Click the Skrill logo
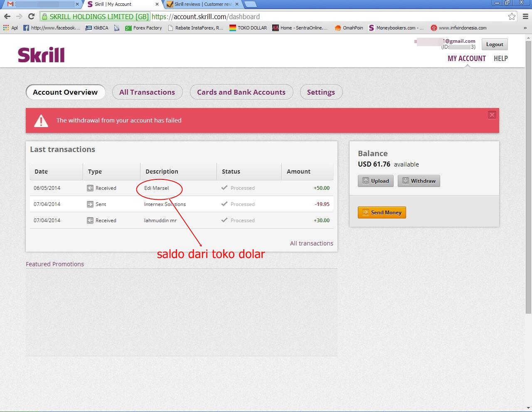Image resolution: width=532 pixels, height=412 pixels. pyautogui.click(x=41, y=54)
